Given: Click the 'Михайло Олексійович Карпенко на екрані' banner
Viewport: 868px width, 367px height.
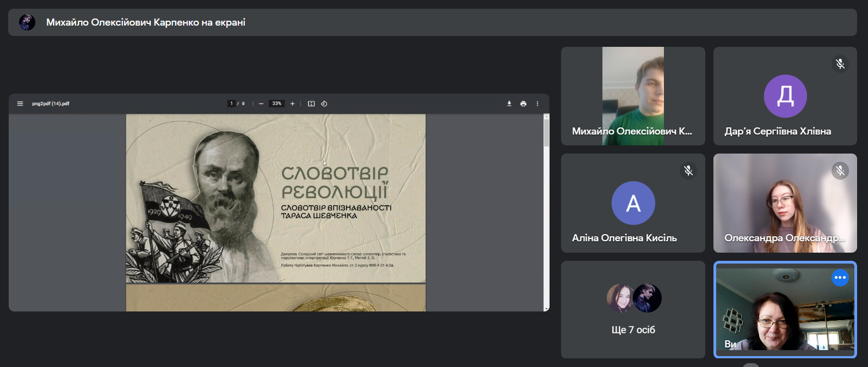Looking at the screenshot, I should tap(145, 22).
